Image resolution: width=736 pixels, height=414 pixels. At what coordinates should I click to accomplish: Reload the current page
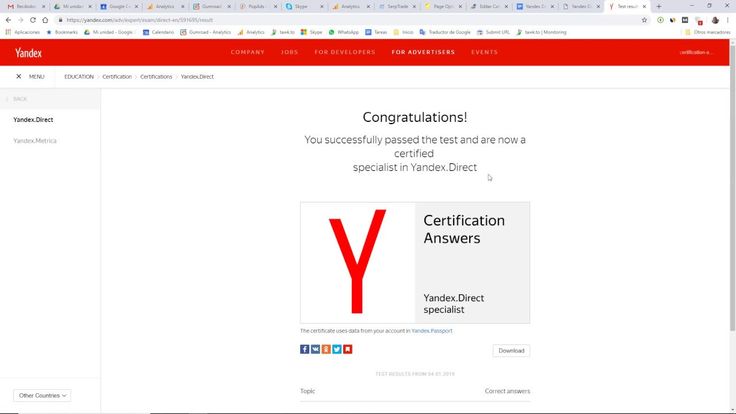point(33,20)
